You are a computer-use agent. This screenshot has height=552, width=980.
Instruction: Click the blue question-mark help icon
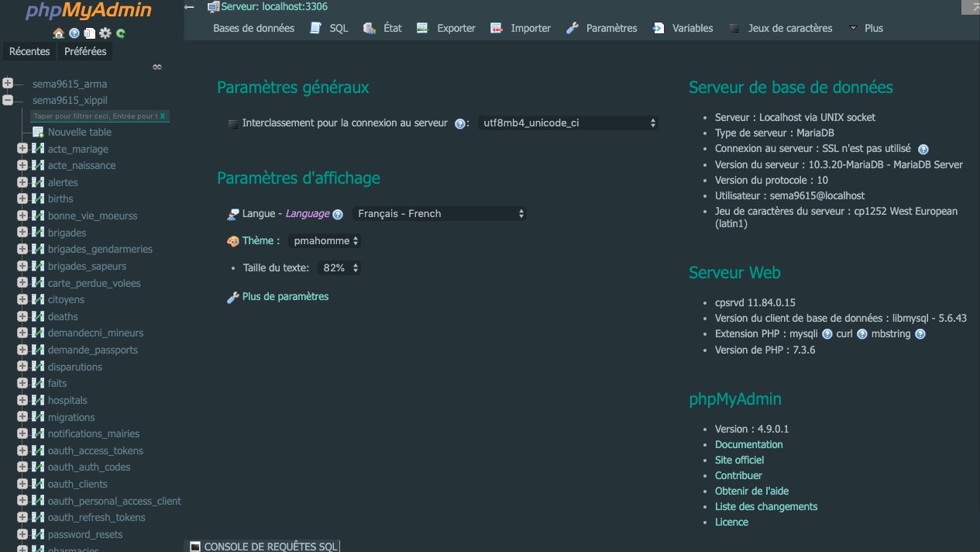coord(74,34)
